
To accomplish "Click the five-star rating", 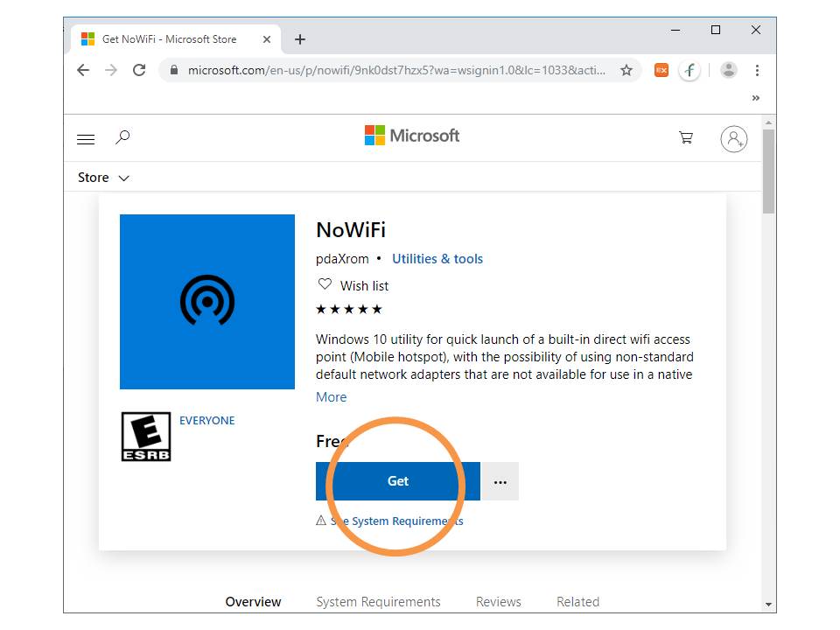I will 349,309.
